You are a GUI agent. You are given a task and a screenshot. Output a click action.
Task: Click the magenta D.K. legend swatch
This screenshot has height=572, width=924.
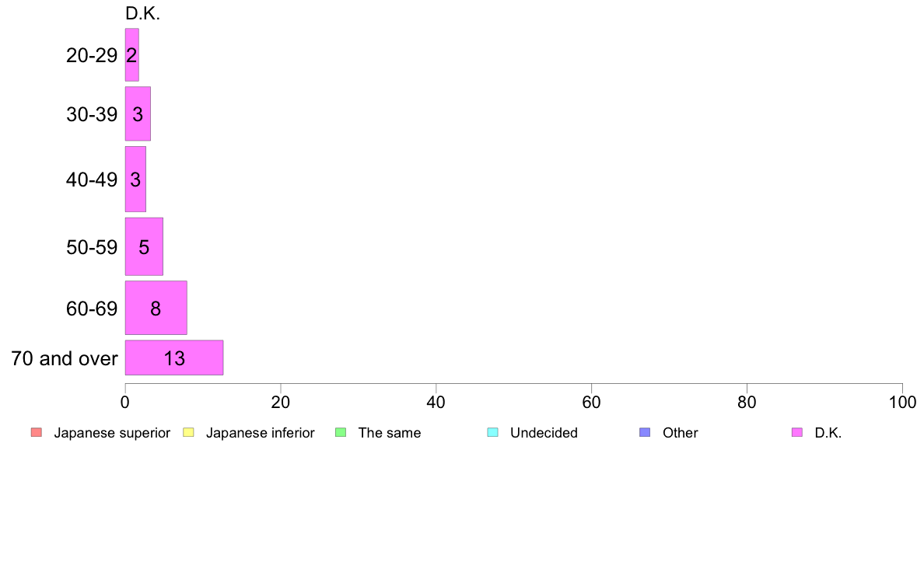[796, 432]
